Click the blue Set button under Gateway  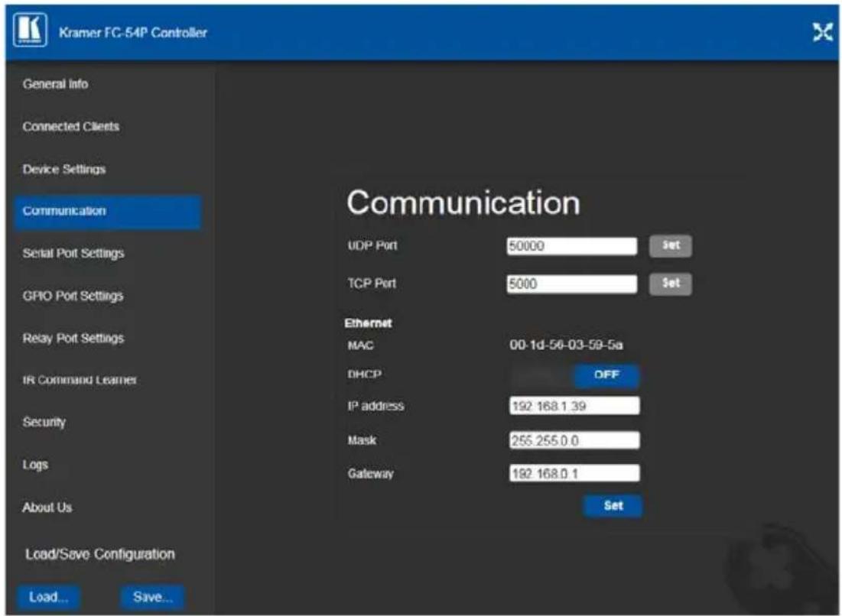click(x=613, y=505)
